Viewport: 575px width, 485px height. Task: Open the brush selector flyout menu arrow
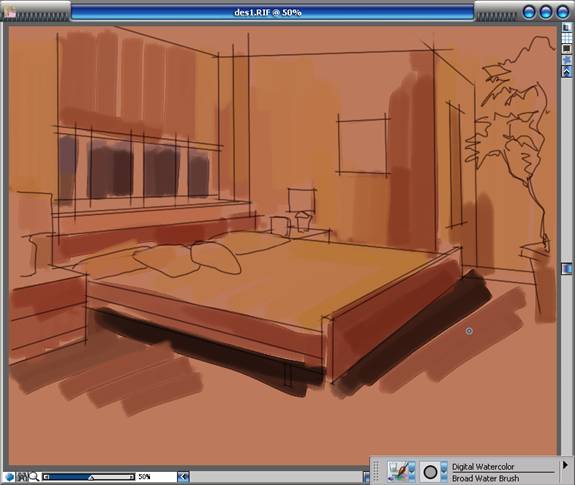(565, 465)
